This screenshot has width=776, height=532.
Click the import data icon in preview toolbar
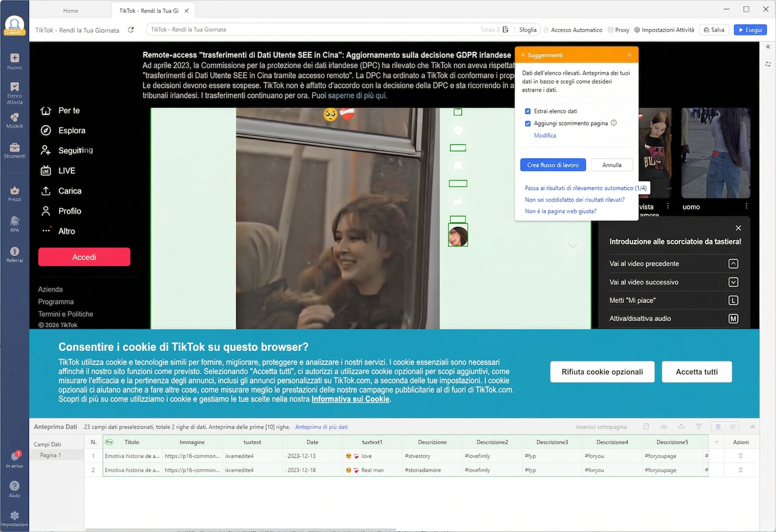pyautogui.click(x=664, y=427)
